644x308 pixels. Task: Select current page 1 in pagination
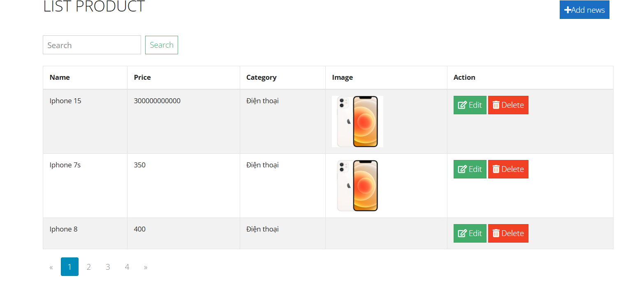tap(69, 267)
